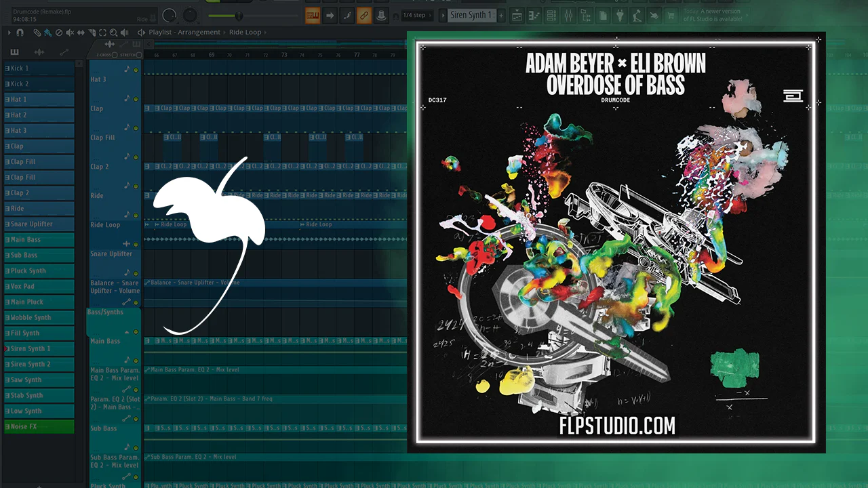This screenshot has width=868, height=488.
Task: Open the Playlist - Arrangement breadcrumb menu
Action: (x=184, y=33)
